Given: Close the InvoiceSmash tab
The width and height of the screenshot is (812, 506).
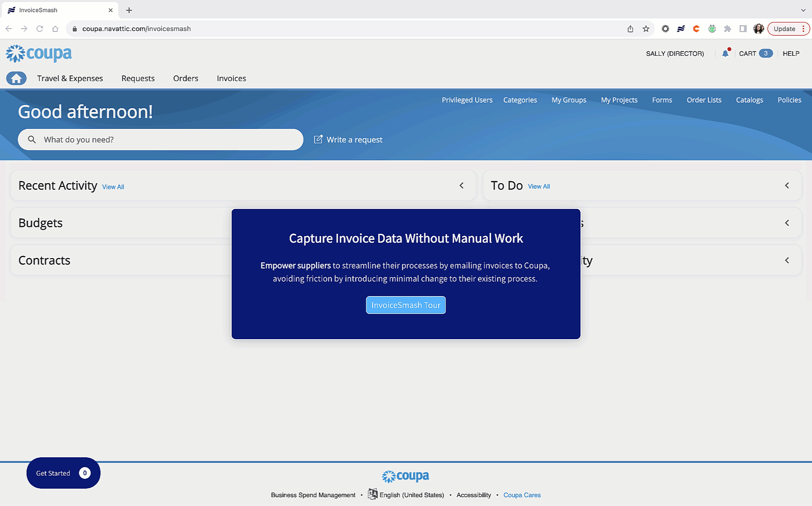Looking at the screenshot, I should pos(111,10).
